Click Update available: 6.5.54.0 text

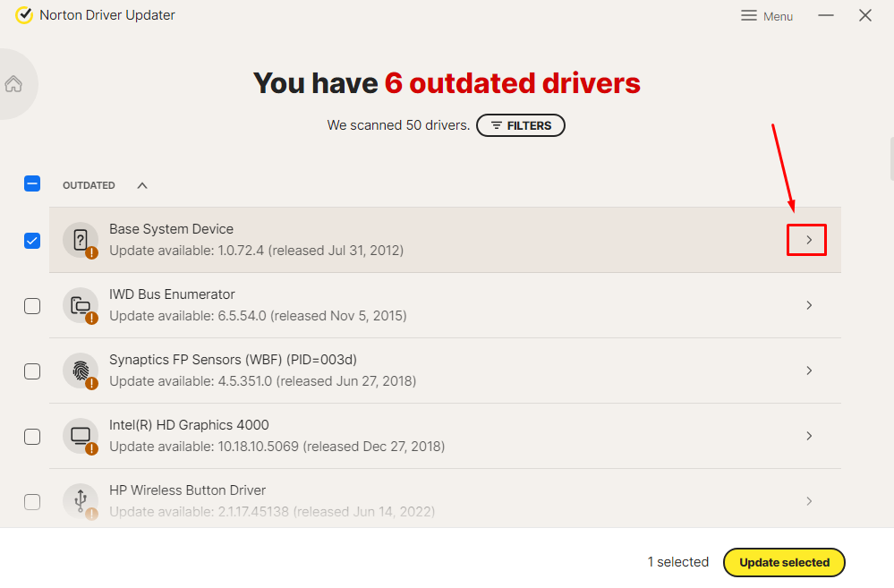pos(258,316)
